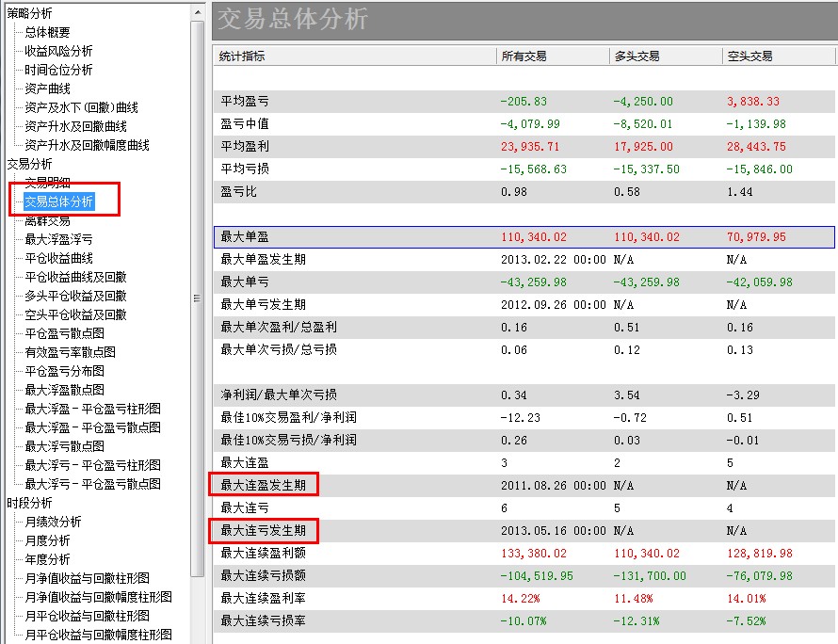Click the 空头交易 column header
This screenshot has width=838, height=644.
pyautogui.click(x=779, y=56)
